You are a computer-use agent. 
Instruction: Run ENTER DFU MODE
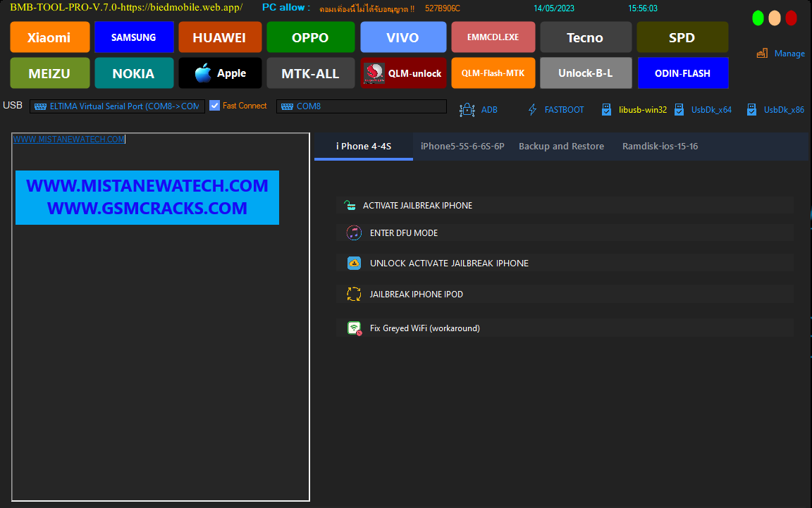[x=565, y=233]
